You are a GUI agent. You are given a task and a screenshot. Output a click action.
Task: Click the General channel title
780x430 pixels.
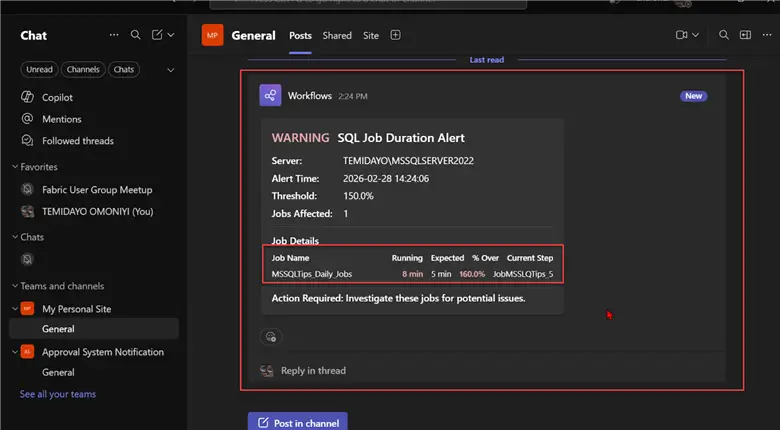click(x=253, y=35)
